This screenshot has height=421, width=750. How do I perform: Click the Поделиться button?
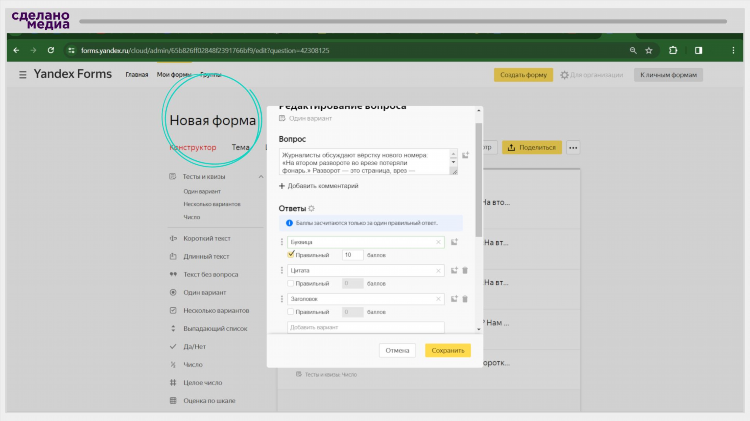532,147
